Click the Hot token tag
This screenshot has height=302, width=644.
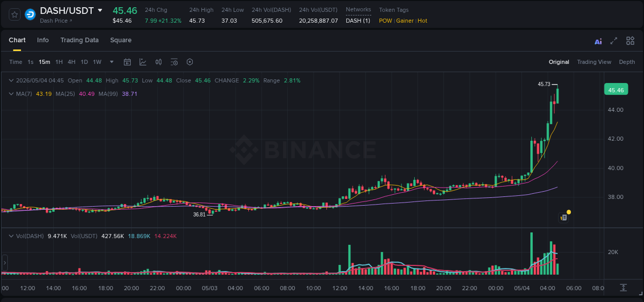[x=422, y=21]
